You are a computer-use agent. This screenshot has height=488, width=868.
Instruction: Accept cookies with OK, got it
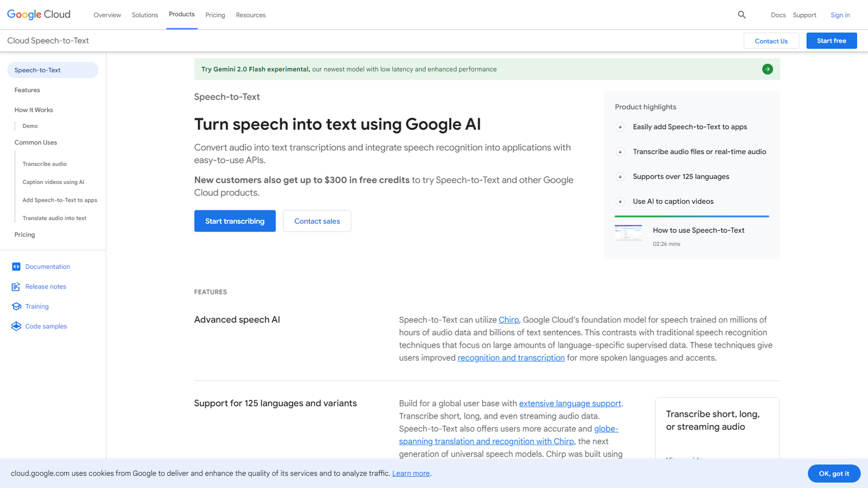tap(834, 473)
